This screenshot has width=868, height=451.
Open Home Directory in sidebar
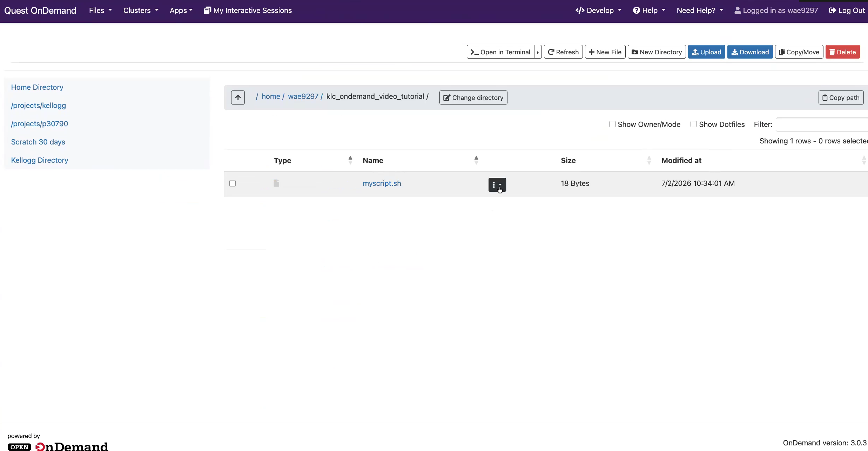[37, 87]
